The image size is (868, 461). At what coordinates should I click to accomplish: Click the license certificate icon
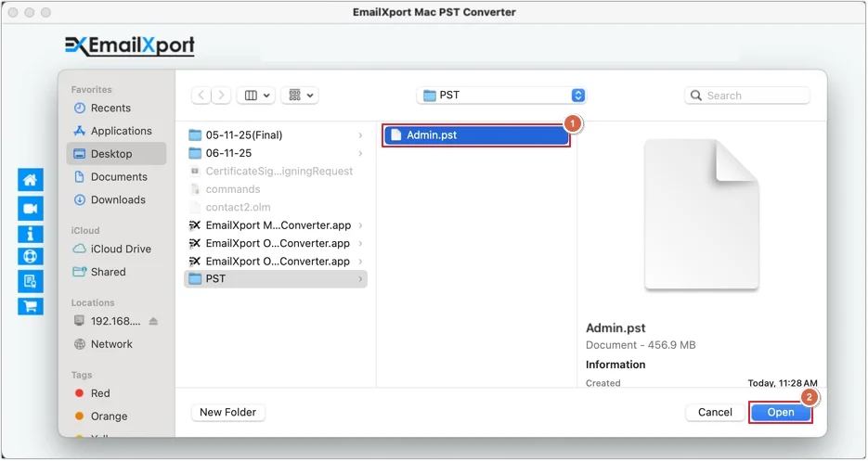point(30,280)
